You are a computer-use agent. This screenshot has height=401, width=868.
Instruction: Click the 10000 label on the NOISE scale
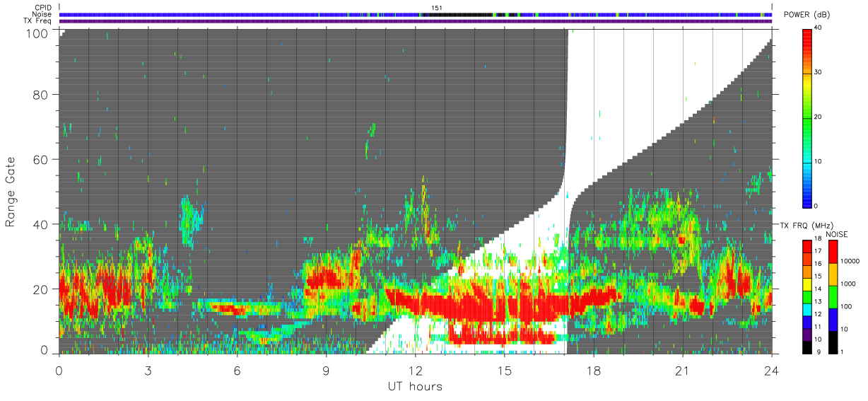click(x=850, y=261)
